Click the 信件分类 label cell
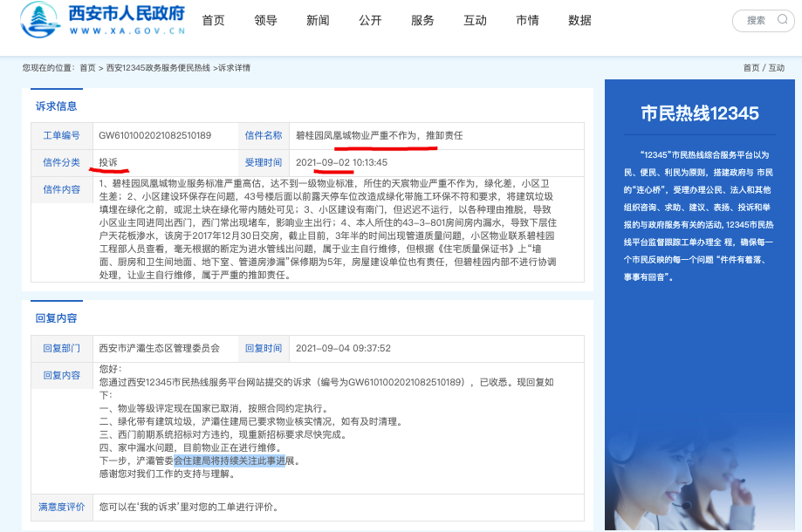This screenshot has width=802, height=532. [x=61, y=163]
